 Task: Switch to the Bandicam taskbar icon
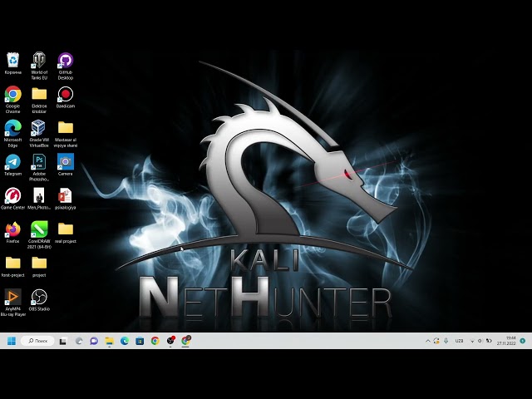[170, 341]
